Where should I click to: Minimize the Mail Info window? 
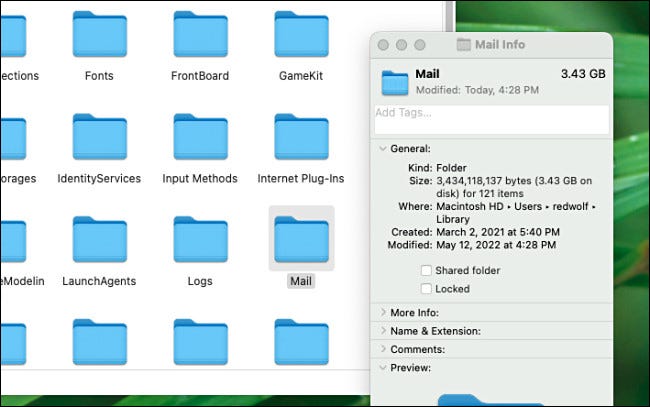tap(401, 45)
